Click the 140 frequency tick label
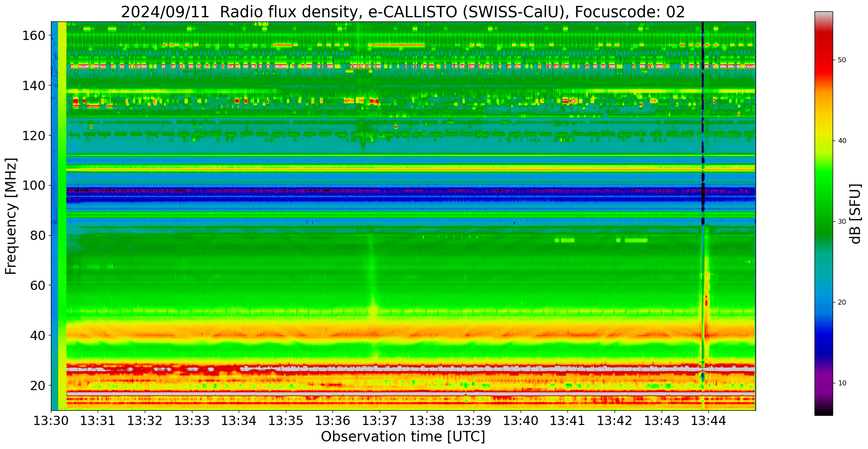Image resolution: width=868 pixels, height=449 pixels. pyautogui.click(x=34, y=85)
